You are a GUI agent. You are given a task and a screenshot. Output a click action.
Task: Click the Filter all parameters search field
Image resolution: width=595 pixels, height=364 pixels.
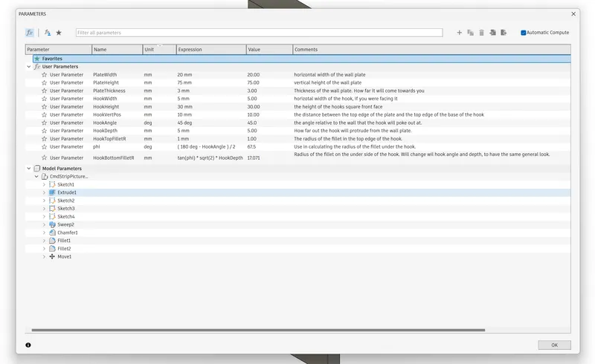258,33
